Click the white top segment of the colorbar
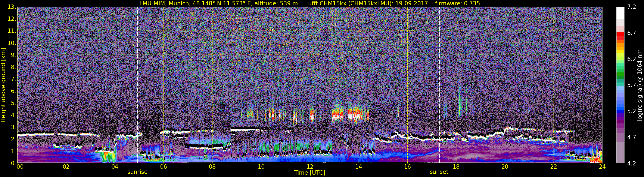644x177 pixels. (x=620, y=13)
